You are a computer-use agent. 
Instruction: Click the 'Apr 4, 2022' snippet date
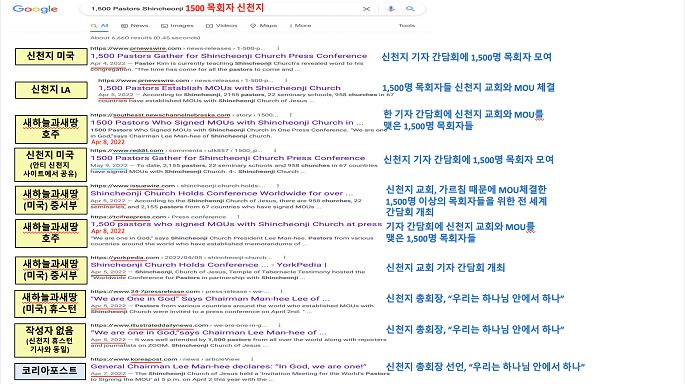(x=108, y=63)
